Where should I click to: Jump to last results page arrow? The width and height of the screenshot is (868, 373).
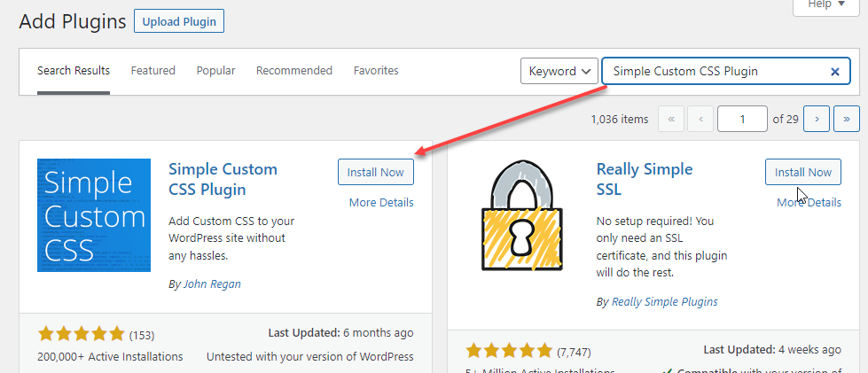(847, 119)
